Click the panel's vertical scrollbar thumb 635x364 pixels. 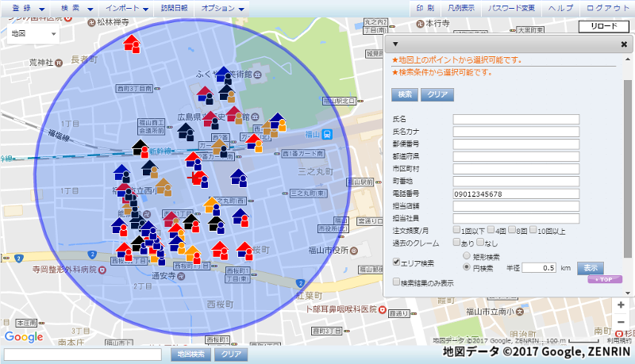tap(628, 168)
